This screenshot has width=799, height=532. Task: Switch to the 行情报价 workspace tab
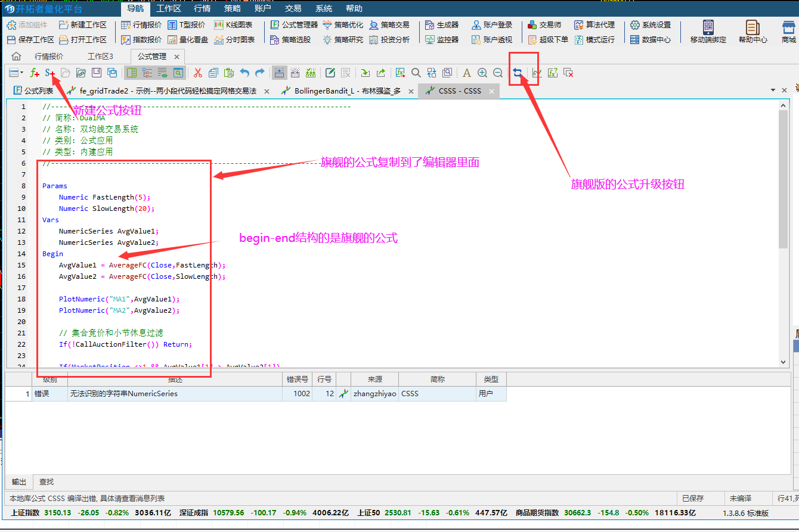(49, 56)
